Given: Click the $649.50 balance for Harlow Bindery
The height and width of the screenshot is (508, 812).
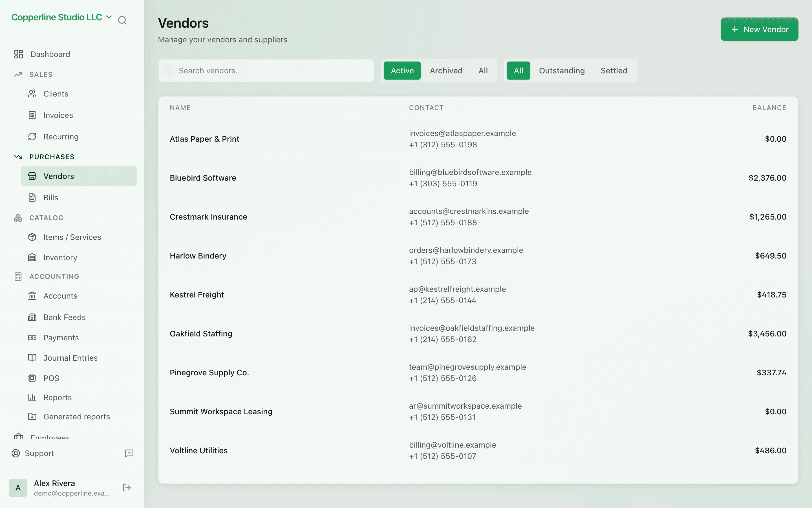Looking at the screenshot, I should click(x=770, y=256).
